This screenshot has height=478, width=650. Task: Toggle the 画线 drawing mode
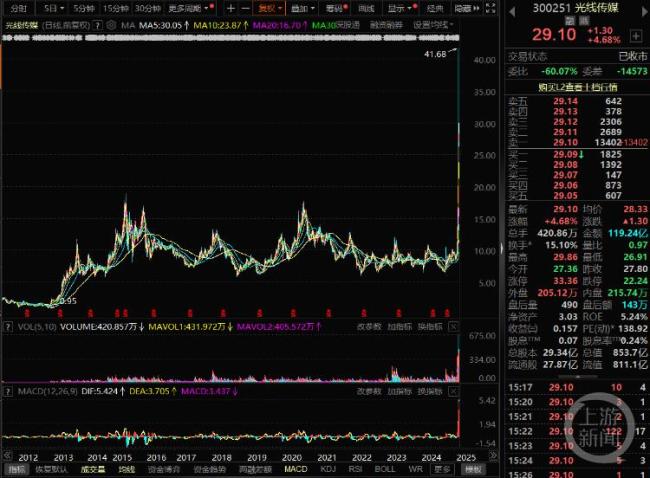(366, 8)
